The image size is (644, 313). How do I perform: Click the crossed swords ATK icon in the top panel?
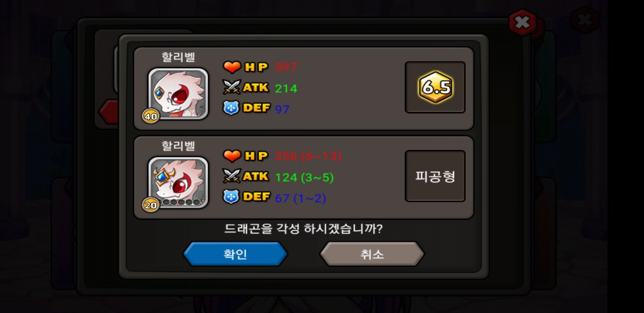(231, 87)
